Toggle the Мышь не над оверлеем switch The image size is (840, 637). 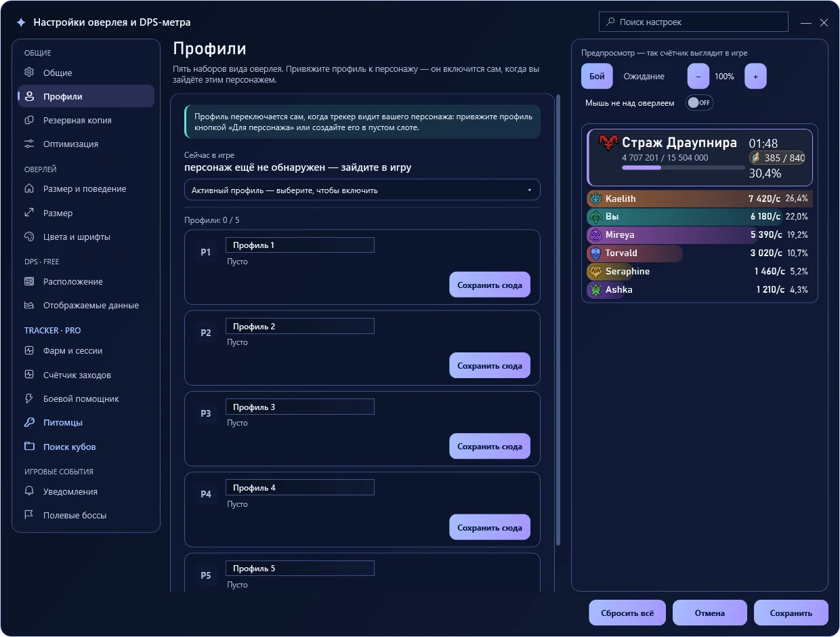pyautogui.click(x=699, y=103)
